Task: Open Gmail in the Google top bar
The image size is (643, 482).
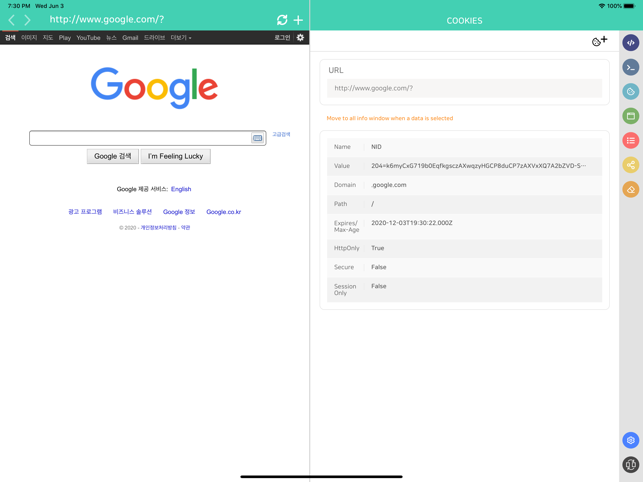Action: [x=130, y=38]
